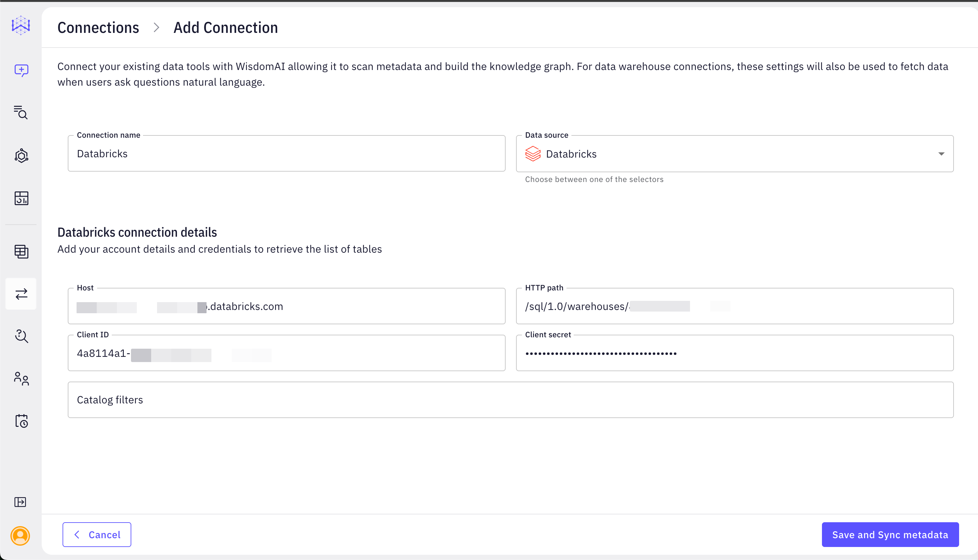Open the scheduled calendar clock icon
This screenshot has height=560, width=978.
coord(21,421)
